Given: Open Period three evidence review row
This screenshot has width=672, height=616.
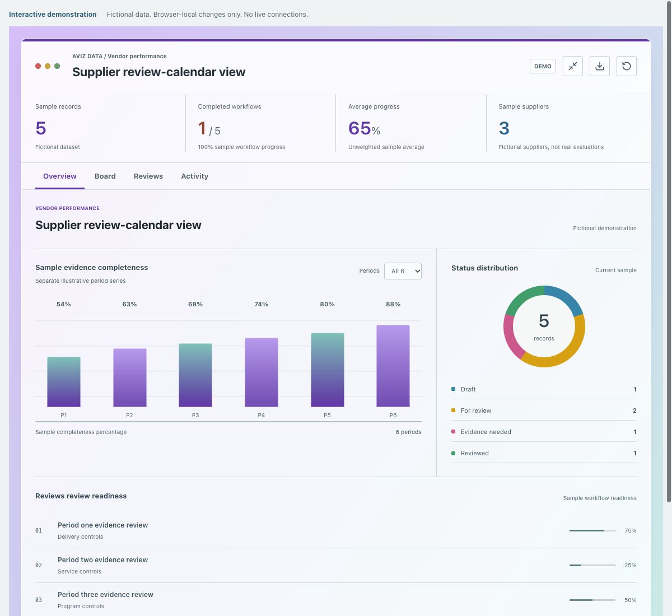Looking at the screenshot, I should click(x=336, y=600).
